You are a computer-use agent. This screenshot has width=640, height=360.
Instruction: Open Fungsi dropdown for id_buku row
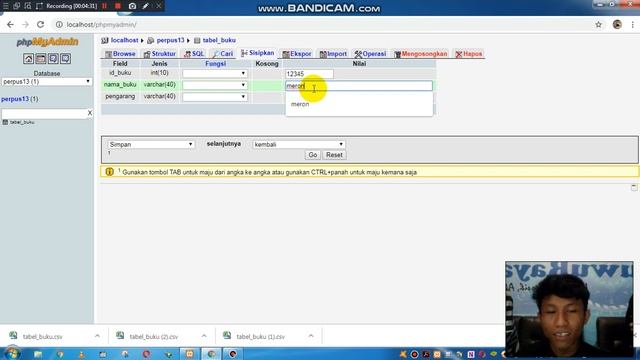(215, 73)
